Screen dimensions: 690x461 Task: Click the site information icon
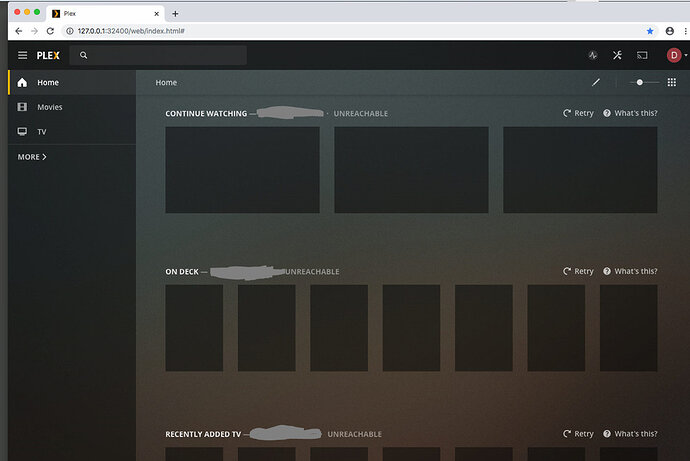coord(70,31)
